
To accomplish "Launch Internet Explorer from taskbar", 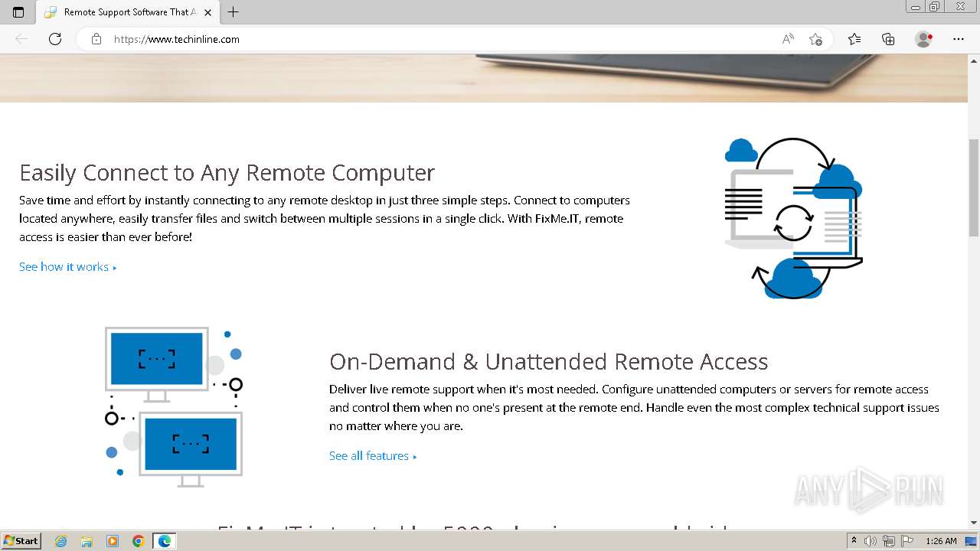I will [x=61, y=541].
